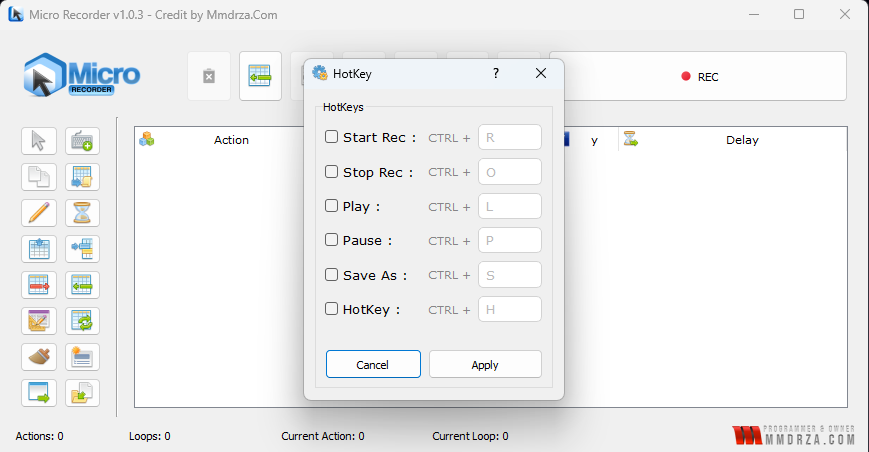Click the window with green arrow icon

(x=39, y=393)
